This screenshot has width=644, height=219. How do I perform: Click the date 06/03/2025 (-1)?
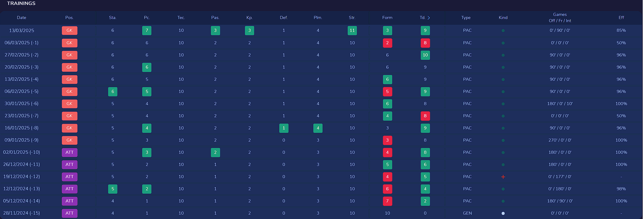coord(22,43)
